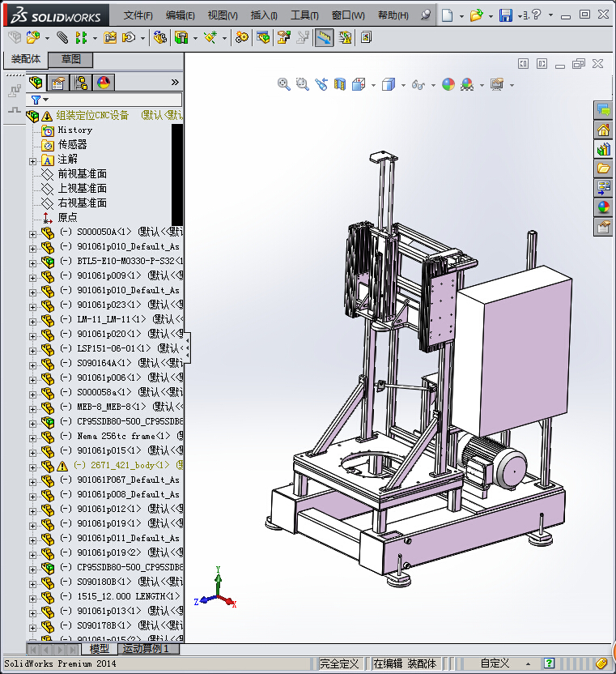Collapse the FeatureManager panel with side handle
Image resolution: width=616 pixels, height=674 pixels.
[187, 348]
